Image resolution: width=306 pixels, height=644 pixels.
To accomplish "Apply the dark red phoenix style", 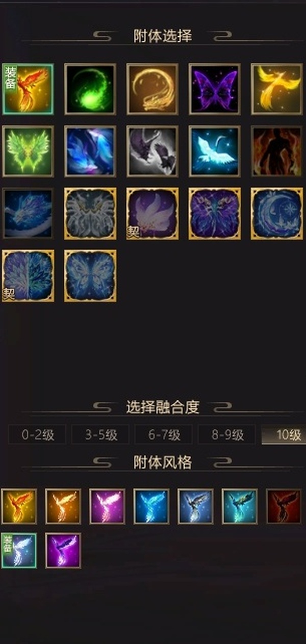I will (x=284, y=506).
